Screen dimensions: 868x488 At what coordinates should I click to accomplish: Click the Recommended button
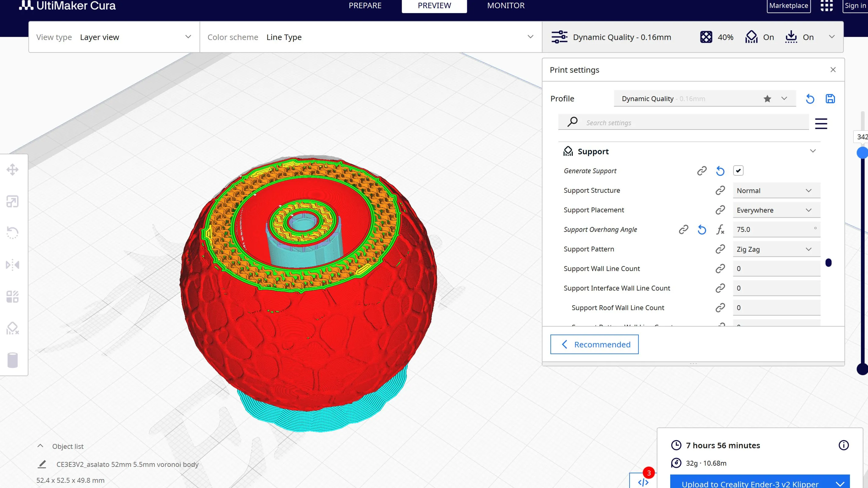[x=594, y=344]
